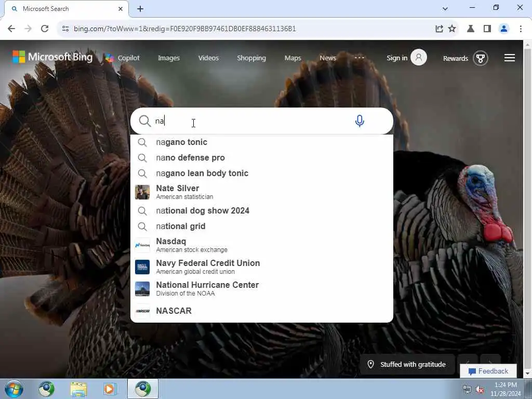Click the browser back arrow
This screenshot has height=399, width=532.
click(x=11, y=29)
